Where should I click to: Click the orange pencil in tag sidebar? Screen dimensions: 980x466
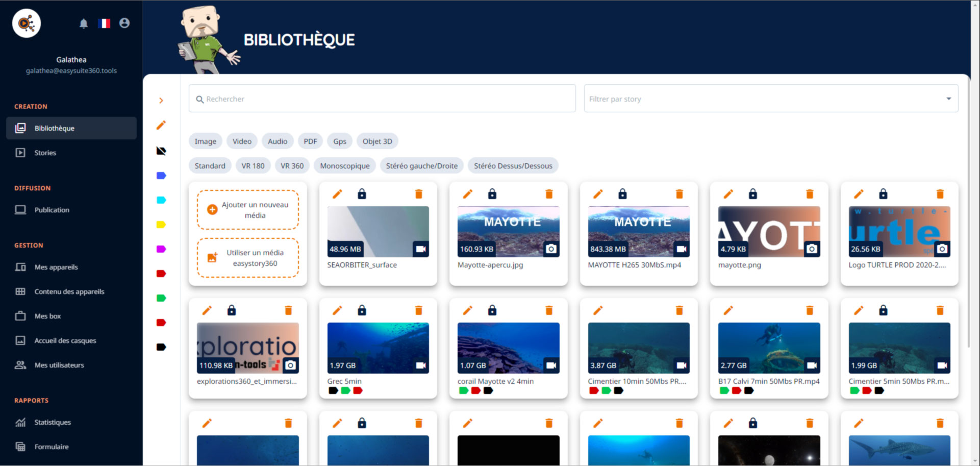161,125
